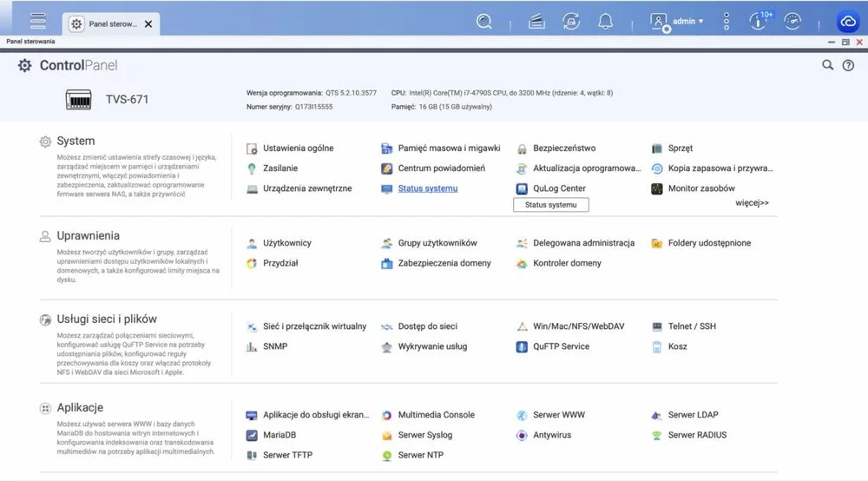868x481 pixels.
Task: Click the Telnet / SSH icon
Action: click(x=656, y=326)
